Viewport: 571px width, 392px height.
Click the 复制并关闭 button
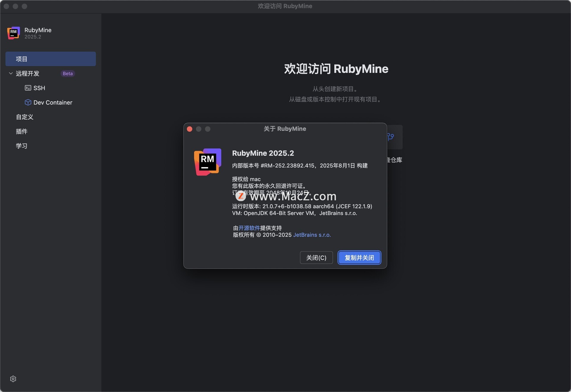(359, 258)
